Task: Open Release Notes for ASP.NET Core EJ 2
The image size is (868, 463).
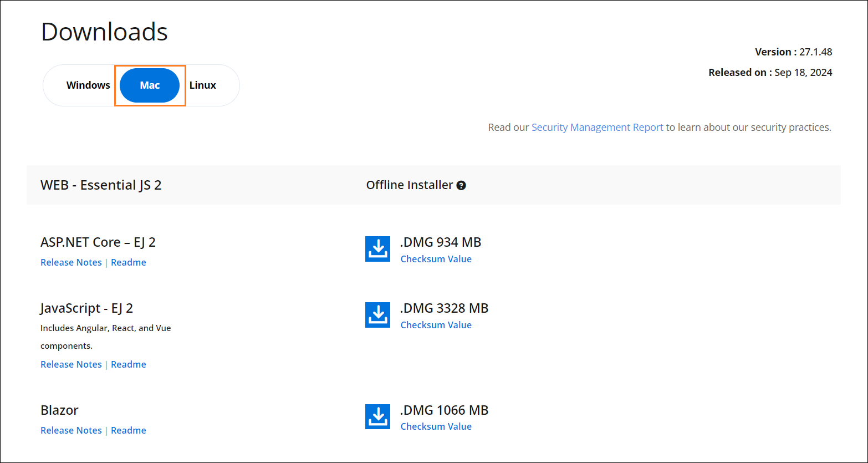Action: tap(71, 262)
